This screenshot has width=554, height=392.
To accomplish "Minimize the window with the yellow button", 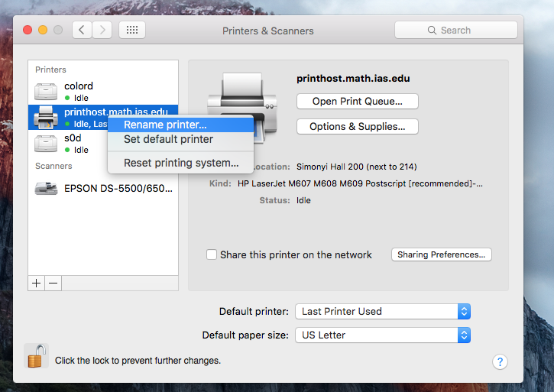I will click(x=43, y=30).
